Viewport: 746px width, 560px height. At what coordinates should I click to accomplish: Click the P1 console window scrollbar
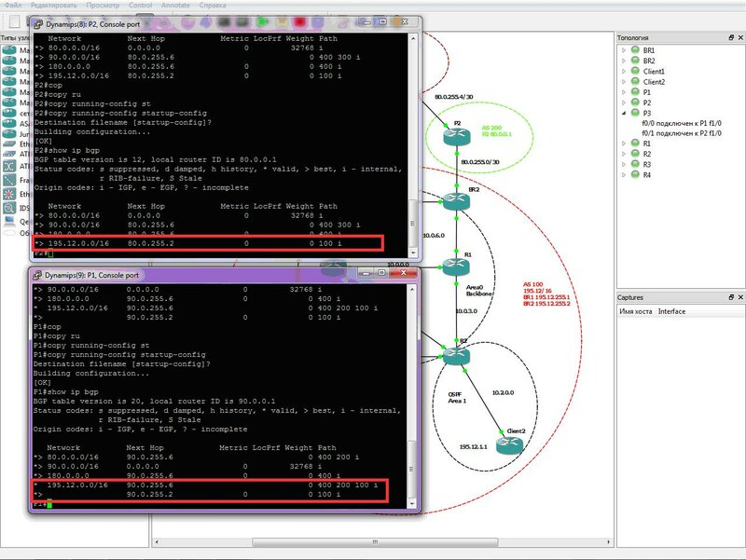point(414,391)
